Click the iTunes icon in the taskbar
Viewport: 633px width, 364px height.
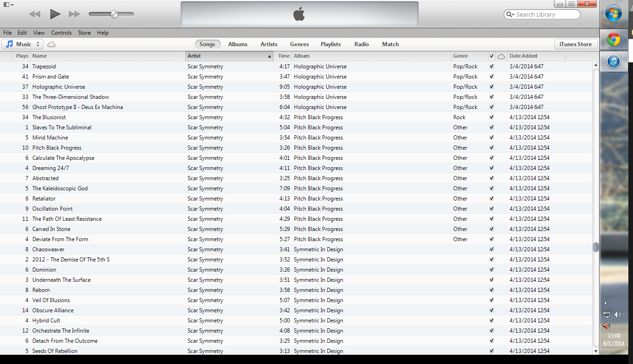(614, 61)
